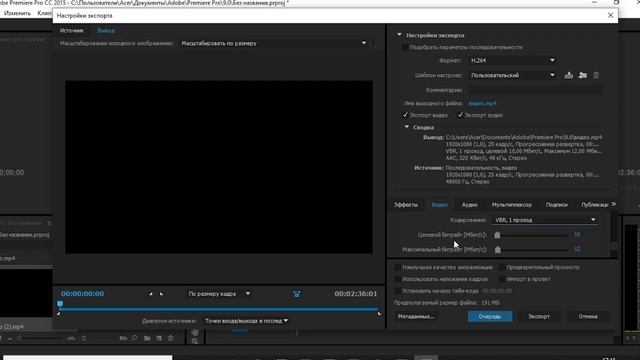Click the trash icon in project panel
The image size is (640, 360).
(x=171, y=338)
